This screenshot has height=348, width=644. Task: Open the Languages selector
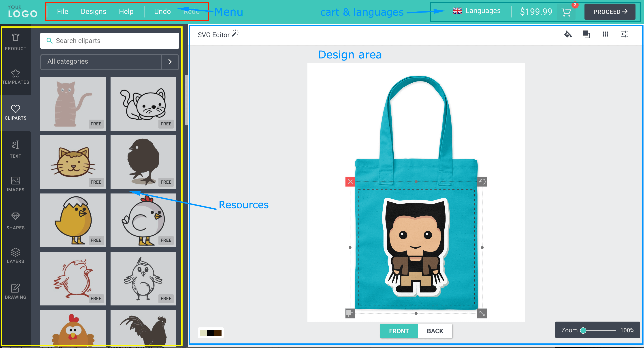(x=477, y=11)
